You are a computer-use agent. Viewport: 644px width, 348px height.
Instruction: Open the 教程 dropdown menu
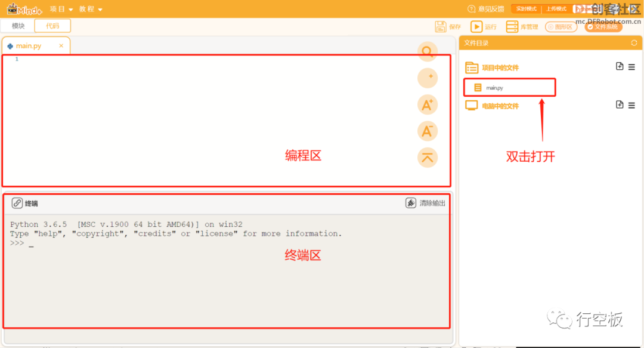pos(91,9)
